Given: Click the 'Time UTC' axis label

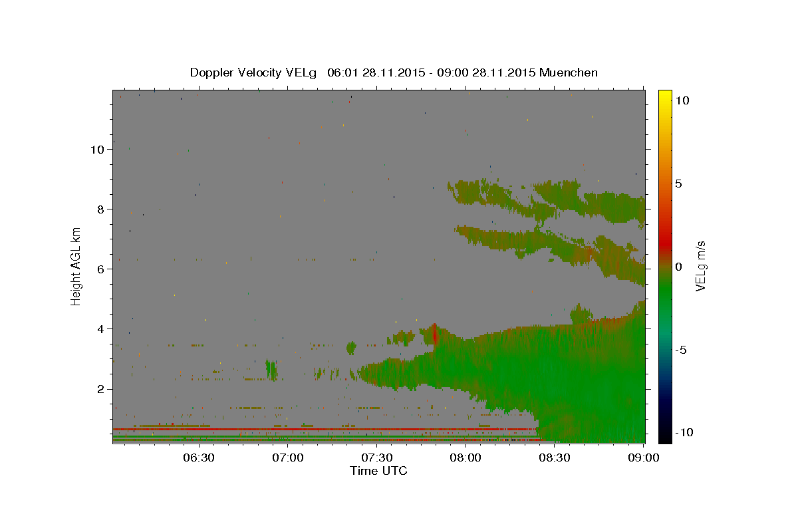Looking at the screenshot, I should click(378, 471).
